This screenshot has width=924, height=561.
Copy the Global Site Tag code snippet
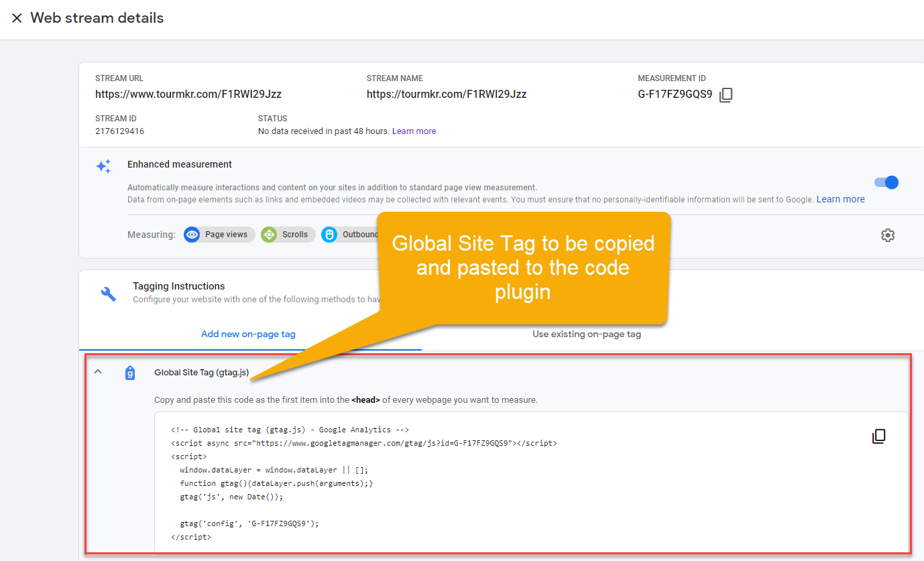[878, 436]
